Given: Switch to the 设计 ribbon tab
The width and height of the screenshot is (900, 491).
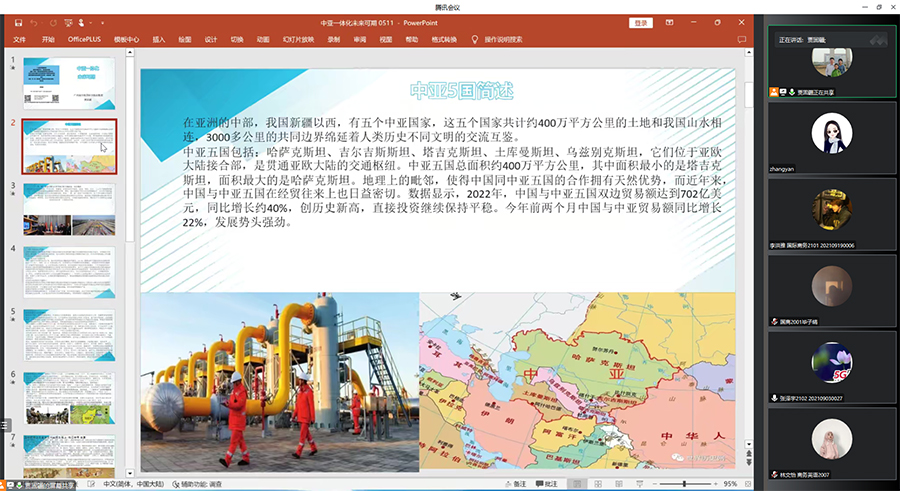Looking at the screenshot, I should (211, 40).
